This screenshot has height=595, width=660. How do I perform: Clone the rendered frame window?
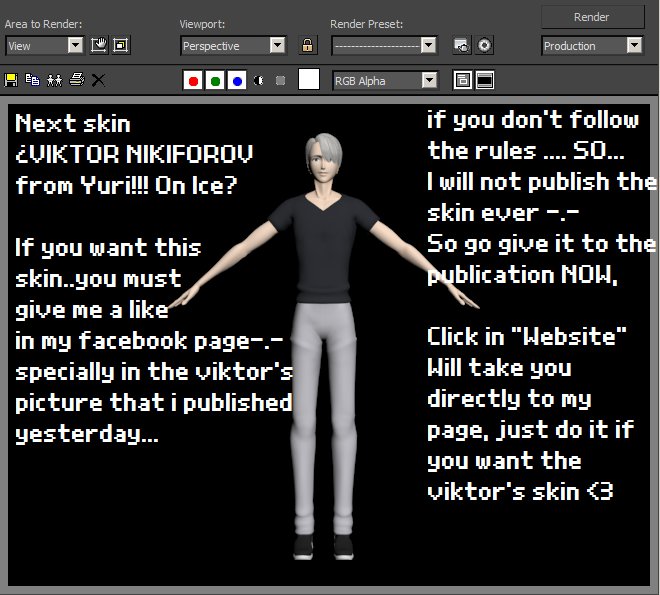pos(54,80)
